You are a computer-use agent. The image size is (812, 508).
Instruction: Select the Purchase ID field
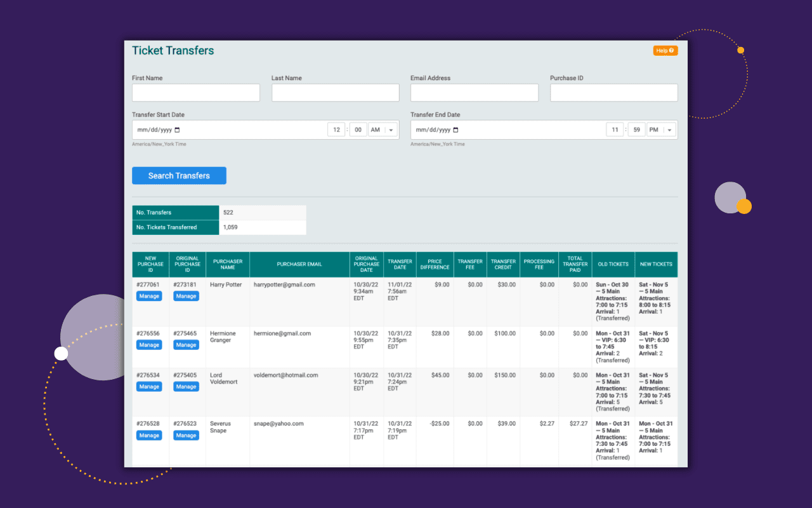tap(614, 93)
